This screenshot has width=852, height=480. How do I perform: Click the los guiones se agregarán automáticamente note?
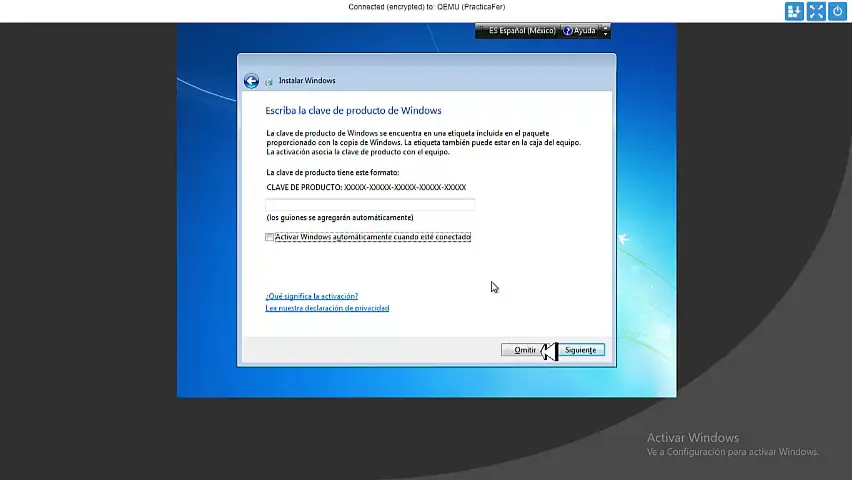(340, 217)
